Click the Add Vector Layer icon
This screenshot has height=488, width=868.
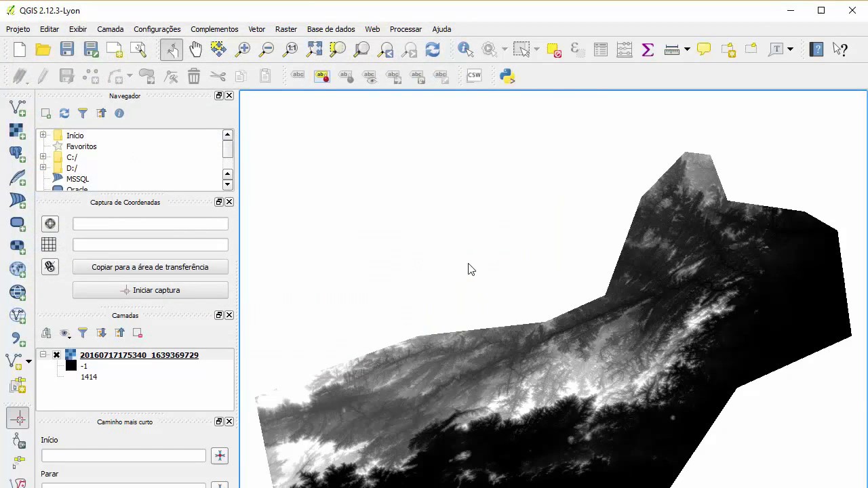(18, 108)
